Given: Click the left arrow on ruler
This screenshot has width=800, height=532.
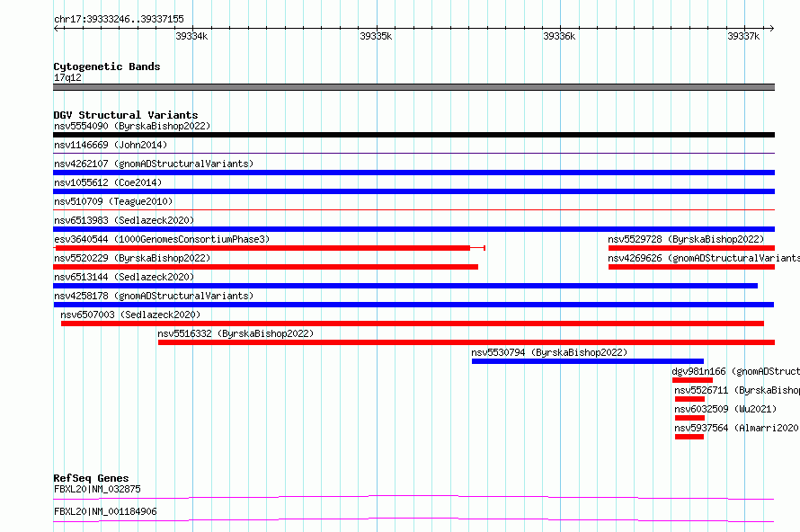Looking at the screenshot, I should tap(57, 29).
